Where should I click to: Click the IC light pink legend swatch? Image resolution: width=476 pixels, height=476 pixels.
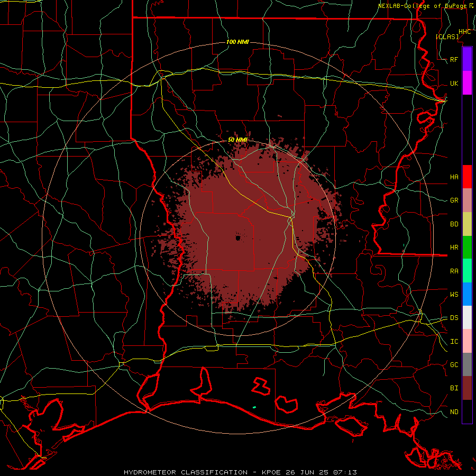pos(467,341)
